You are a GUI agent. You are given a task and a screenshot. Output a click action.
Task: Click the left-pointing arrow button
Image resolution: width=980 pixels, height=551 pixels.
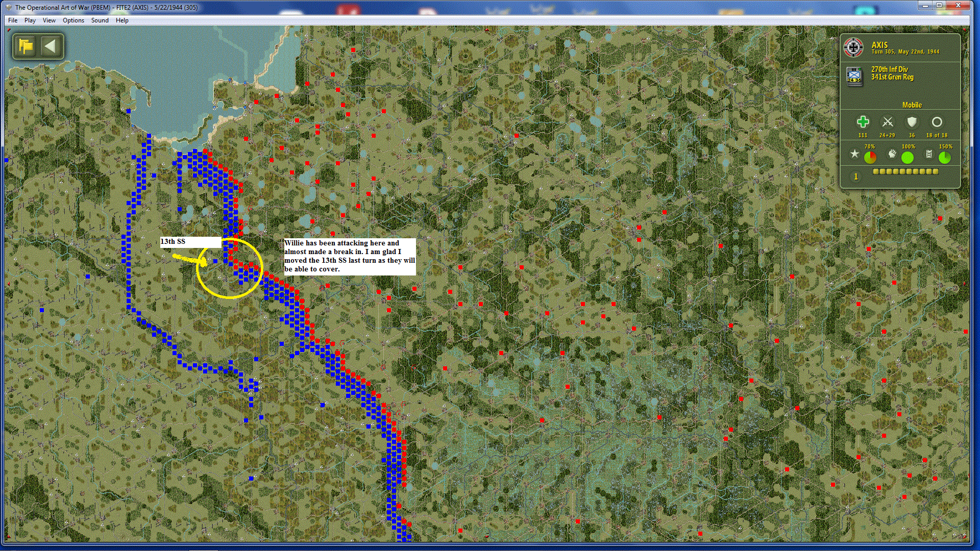pyautogui.click(x=50, y=46)
